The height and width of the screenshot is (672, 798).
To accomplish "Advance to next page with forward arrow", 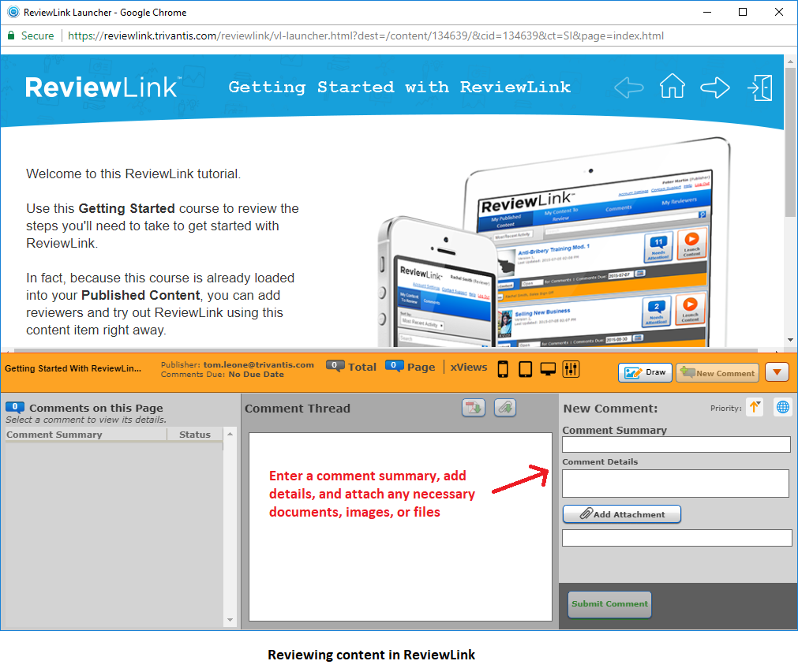I will pyautogui.click(x=715, y=88).
